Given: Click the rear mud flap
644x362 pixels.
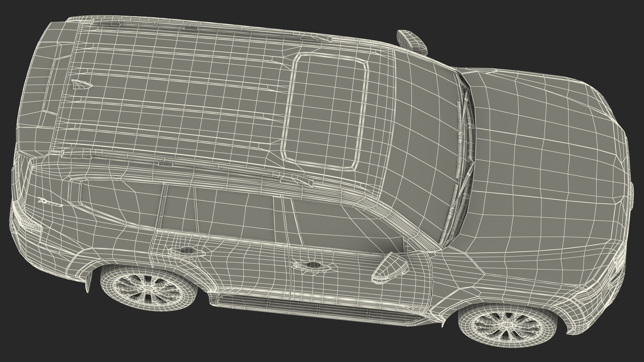Looking at the screenshot, I should tap(88, 282).
